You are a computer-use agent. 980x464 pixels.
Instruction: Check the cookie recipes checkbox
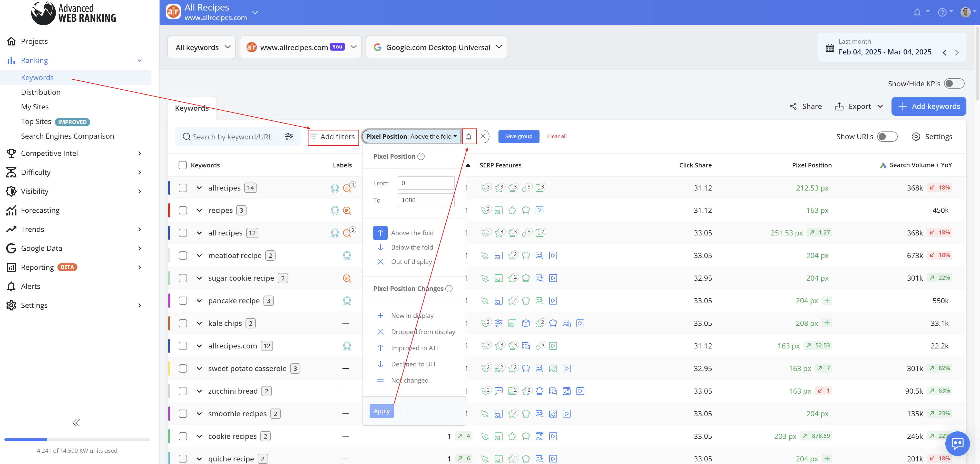coord(183,437)
